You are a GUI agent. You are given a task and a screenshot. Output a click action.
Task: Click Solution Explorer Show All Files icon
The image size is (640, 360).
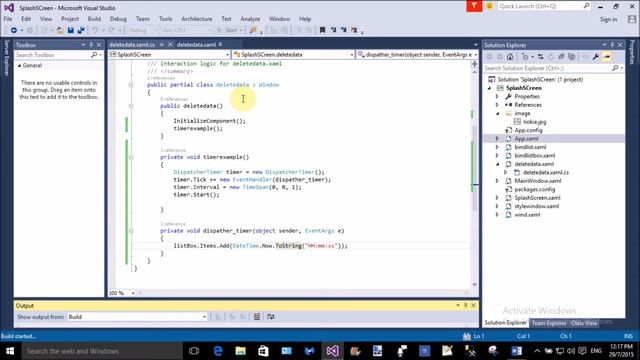[572, 57]
